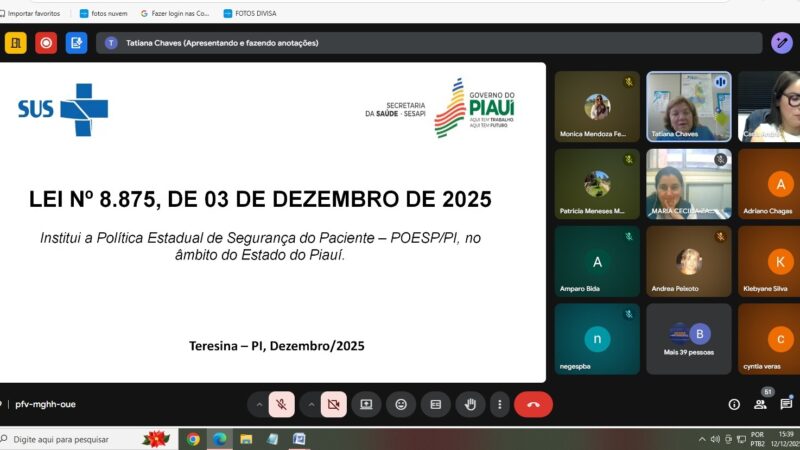Click the T avatar in presenter banner

coord(111,43)
